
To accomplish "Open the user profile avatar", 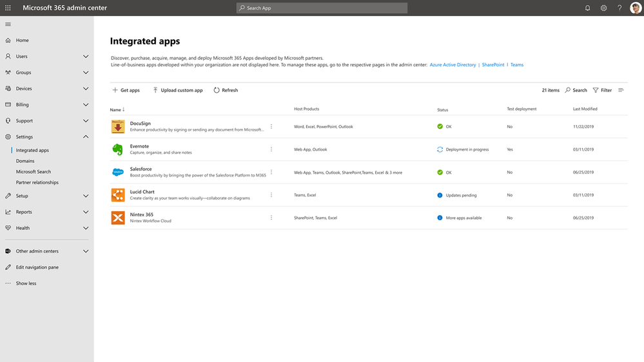I will [x=636, y=8].
